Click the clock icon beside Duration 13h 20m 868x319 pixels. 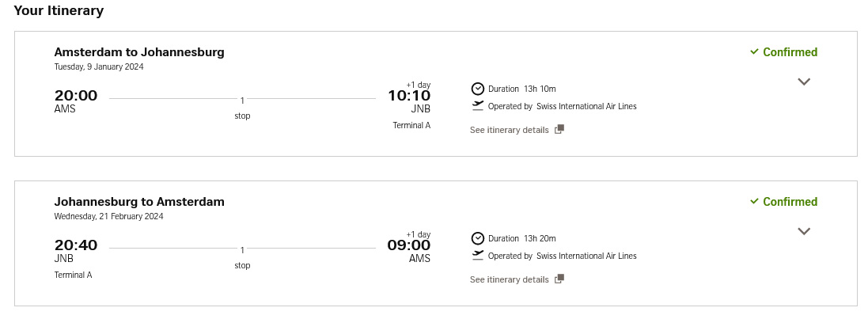click(x=478, y=238)
